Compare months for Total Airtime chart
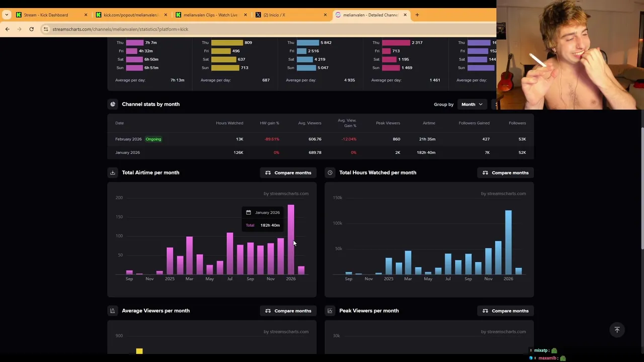 click(288, 172)
